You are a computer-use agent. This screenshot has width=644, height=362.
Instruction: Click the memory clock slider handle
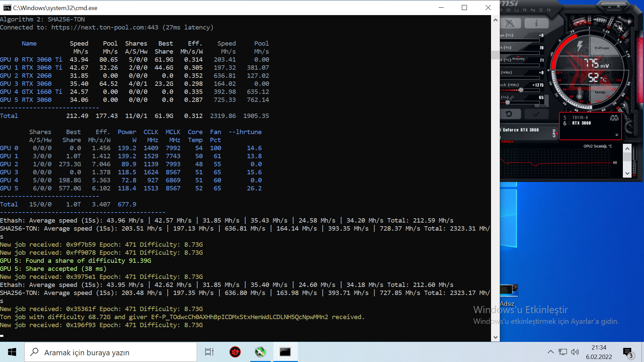pos(521,90)
